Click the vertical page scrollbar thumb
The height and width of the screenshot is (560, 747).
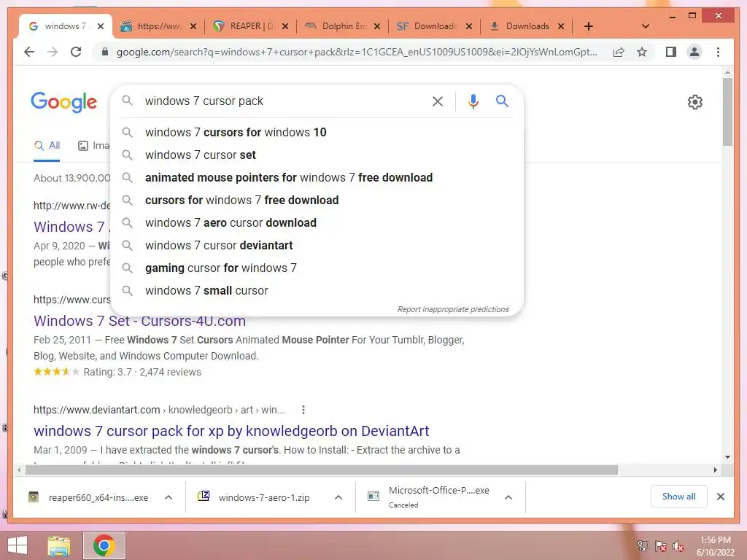tap(727, 112)
